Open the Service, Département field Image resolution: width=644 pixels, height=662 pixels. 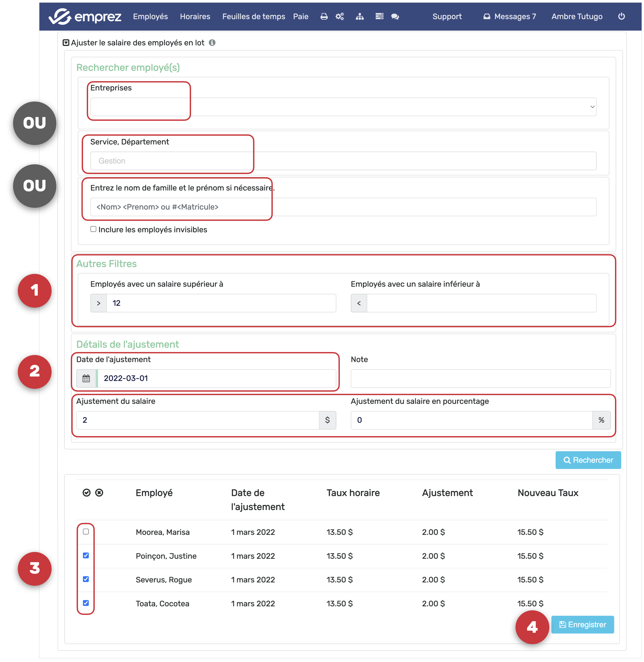343,161
